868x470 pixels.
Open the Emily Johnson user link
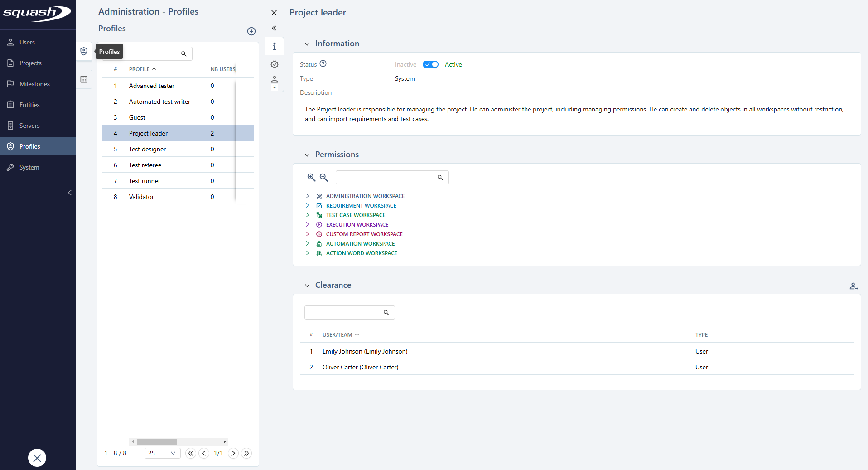pos(365,351)
